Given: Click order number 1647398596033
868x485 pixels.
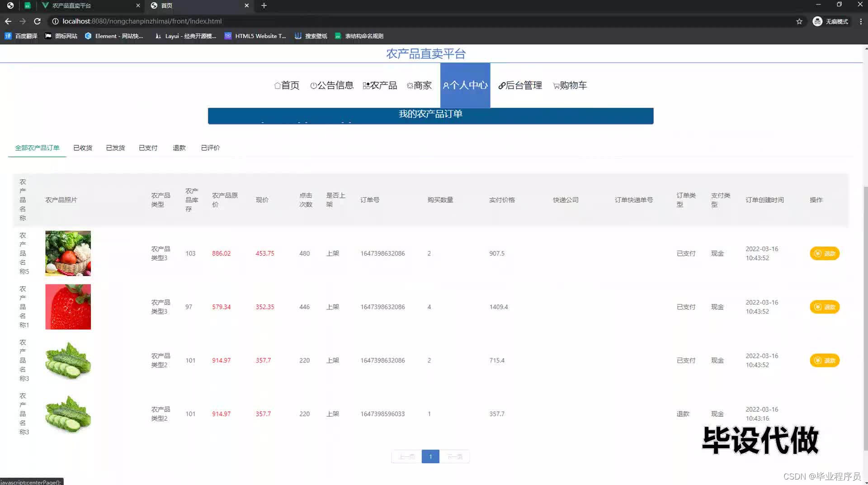Looking at the screenshot, I should point(382,414).
